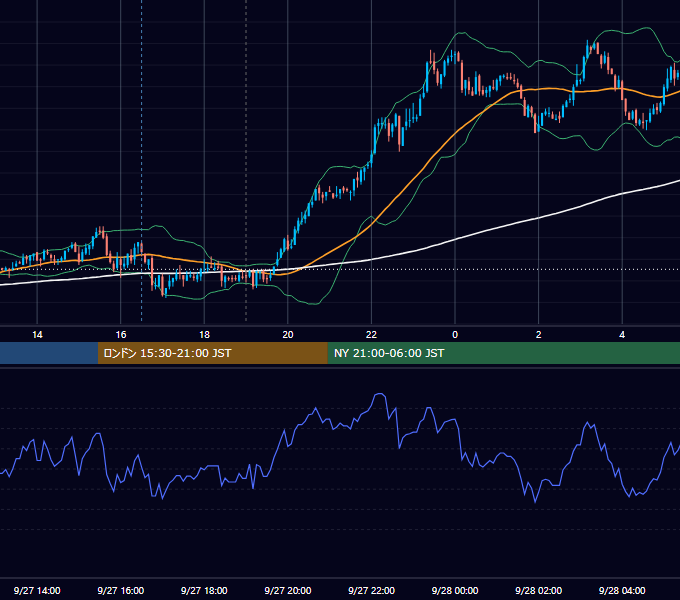Click the 18 hour axis label
Viewport: 680px width, 600px height.
(x=204, y=335)
